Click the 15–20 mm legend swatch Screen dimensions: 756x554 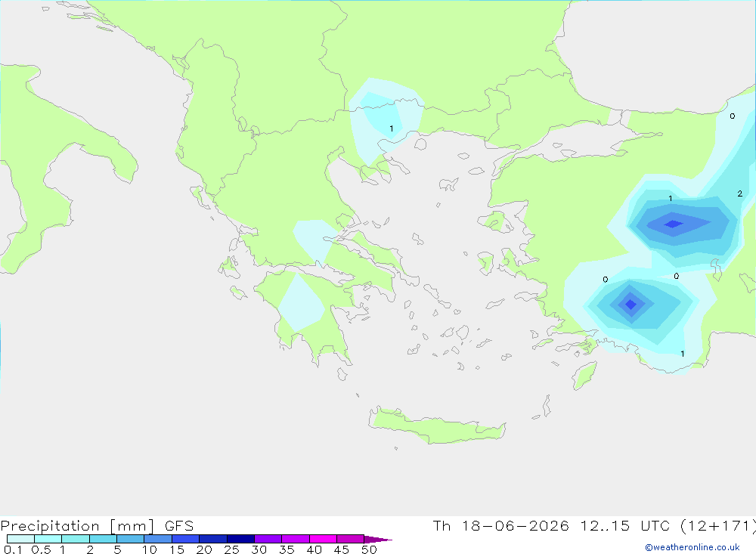tap(186, 539)
